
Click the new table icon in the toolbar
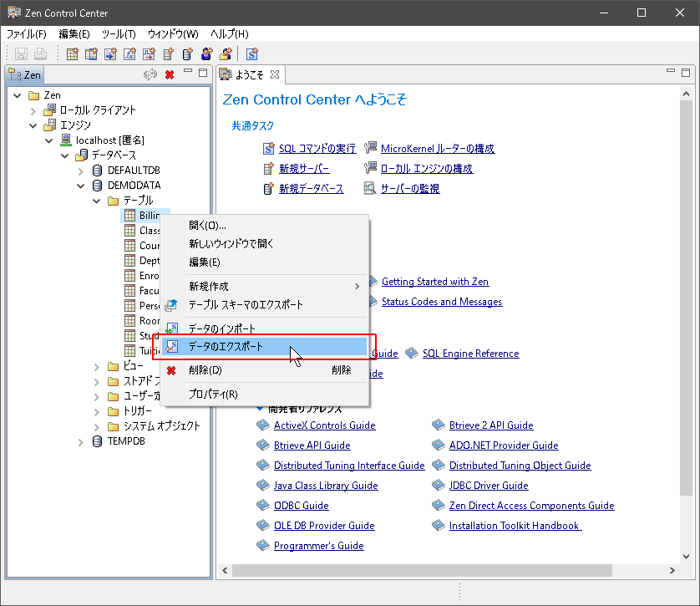tap(73, 54)
